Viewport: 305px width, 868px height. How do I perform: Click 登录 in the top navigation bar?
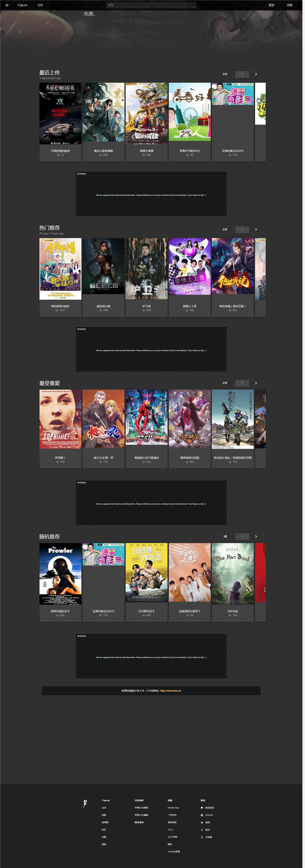(x=271, y=5)
